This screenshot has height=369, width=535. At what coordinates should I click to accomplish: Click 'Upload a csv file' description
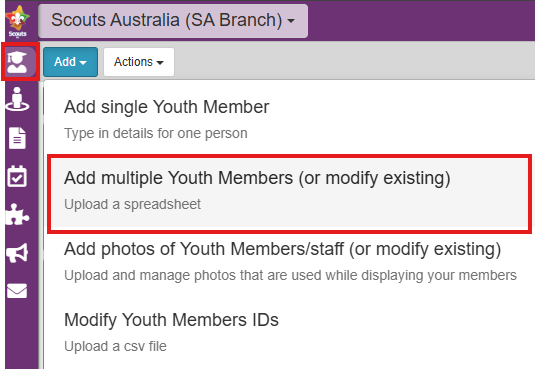(115, 346)
